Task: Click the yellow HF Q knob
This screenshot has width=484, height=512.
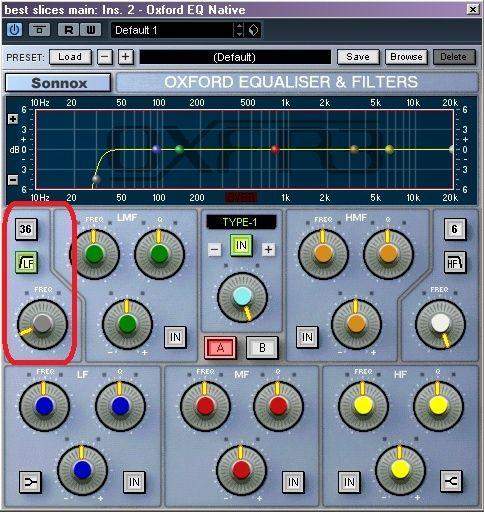Action: point(438,406)
